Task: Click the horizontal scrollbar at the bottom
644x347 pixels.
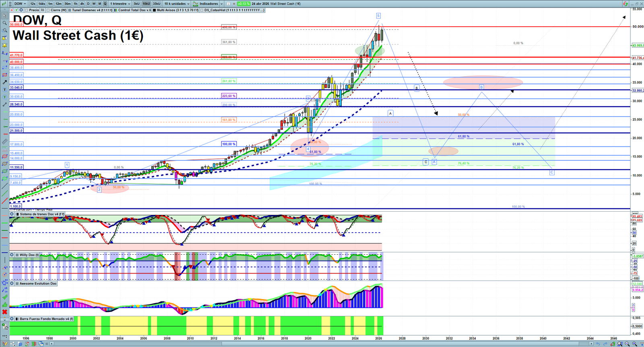Action: [322, 344]
